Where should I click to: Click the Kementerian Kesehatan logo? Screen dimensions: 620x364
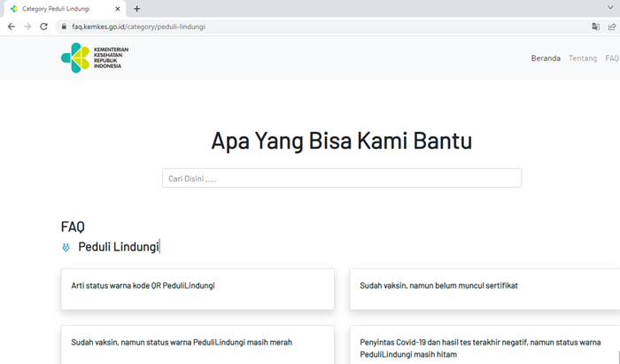pos(95,58)
